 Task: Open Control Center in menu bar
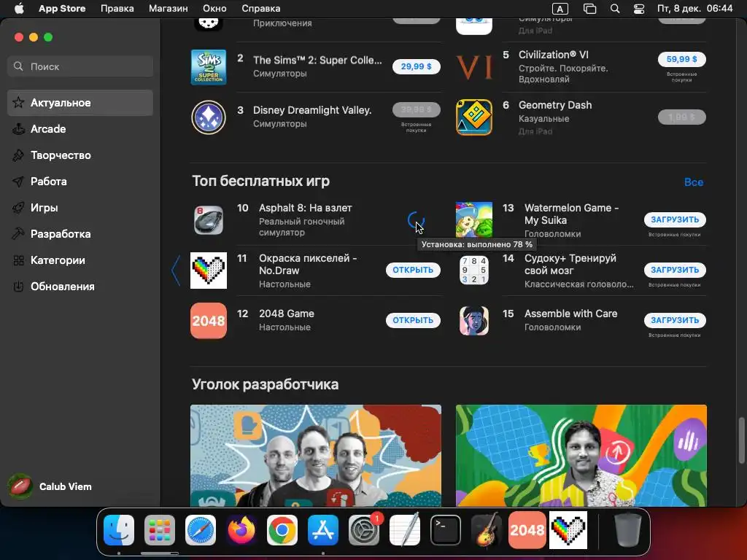pyautogui.click(x=639, y=9)
